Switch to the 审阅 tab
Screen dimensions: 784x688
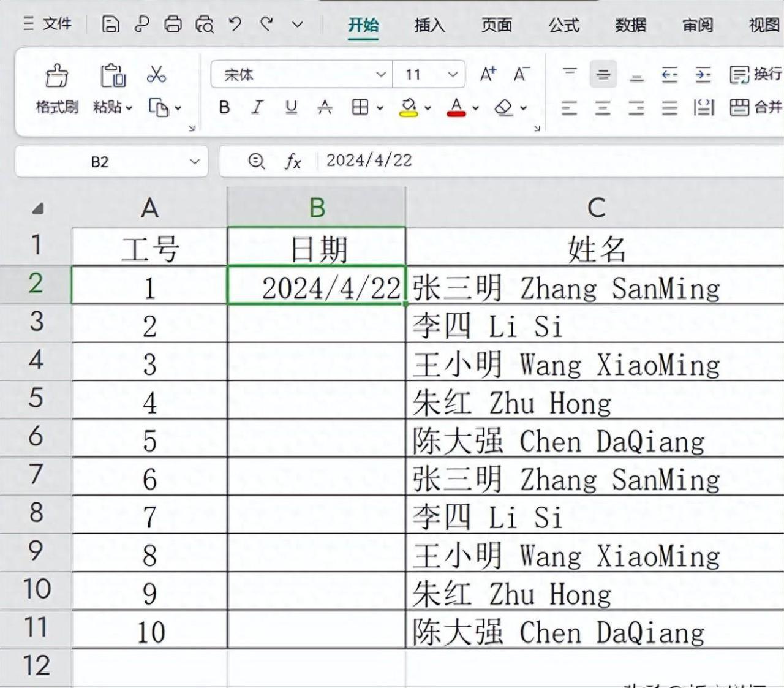[x=698, y=25]
